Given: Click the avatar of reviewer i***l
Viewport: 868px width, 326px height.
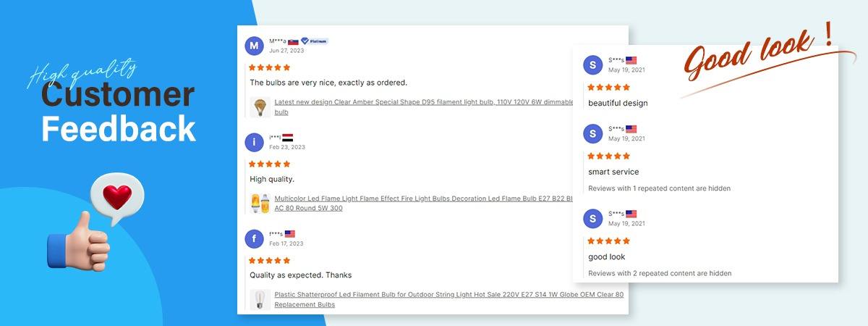Looking at the screenshot, I should [x=254, y=142].
